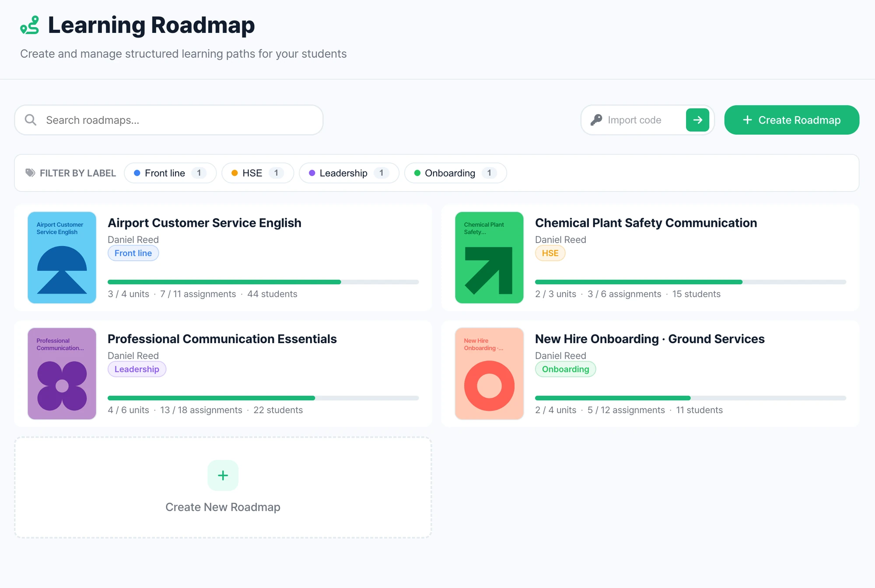Click '2 / 4 units' text
The width and height of the screenshot is (875, 588).
point(556,411)
